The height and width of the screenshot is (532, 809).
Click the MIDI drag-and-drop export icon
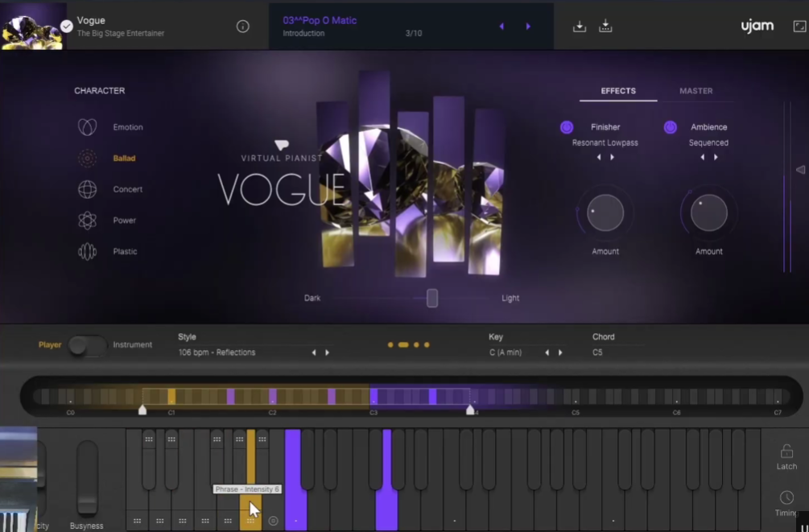click(x=605, y=26)
